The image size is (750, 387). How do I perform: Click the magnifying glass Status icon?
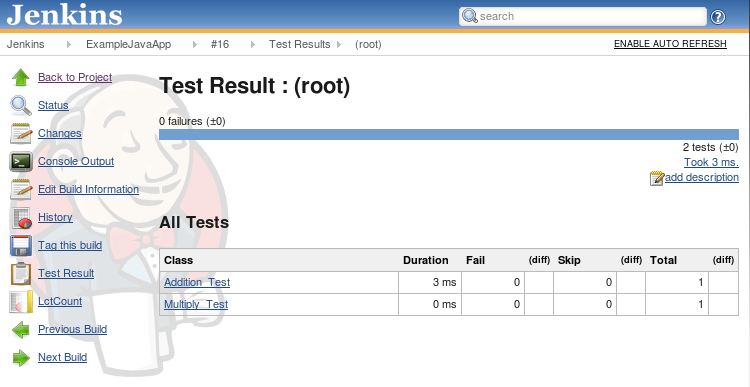tap(21, 105)
